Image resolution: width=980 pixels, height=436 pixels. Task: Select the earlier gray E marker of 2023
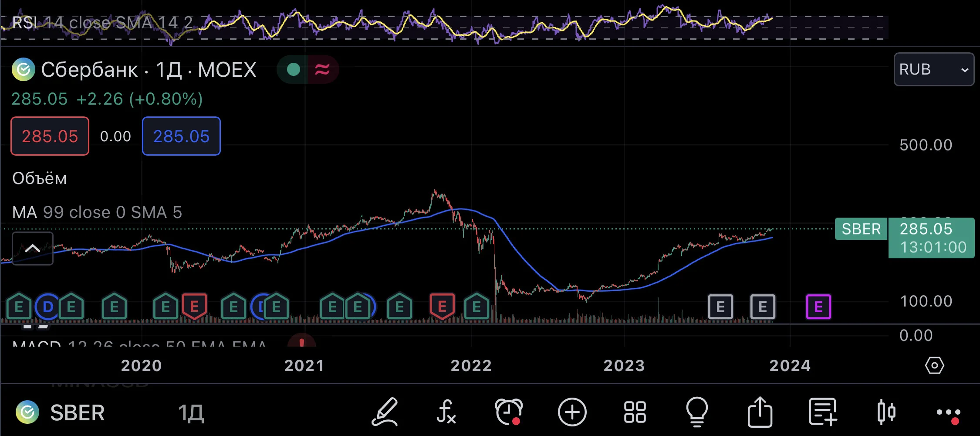(x=720, y=307)
